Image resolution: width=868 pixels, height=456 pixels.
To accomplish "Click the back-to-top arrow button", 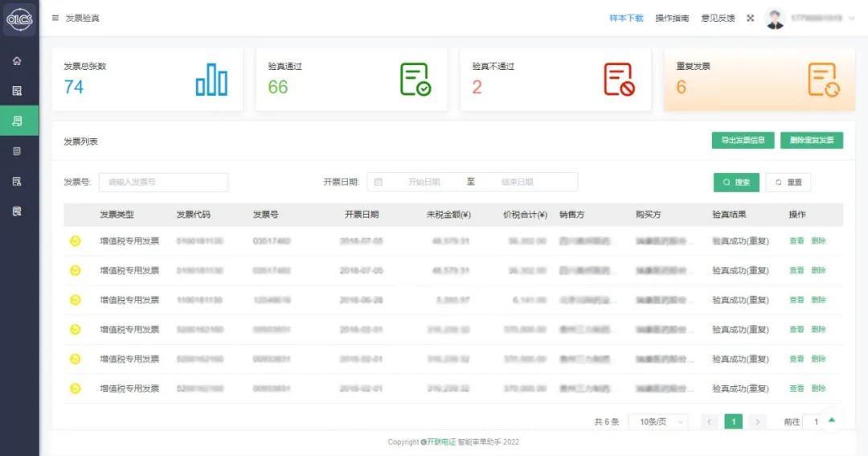I will [x=832, y=419].
